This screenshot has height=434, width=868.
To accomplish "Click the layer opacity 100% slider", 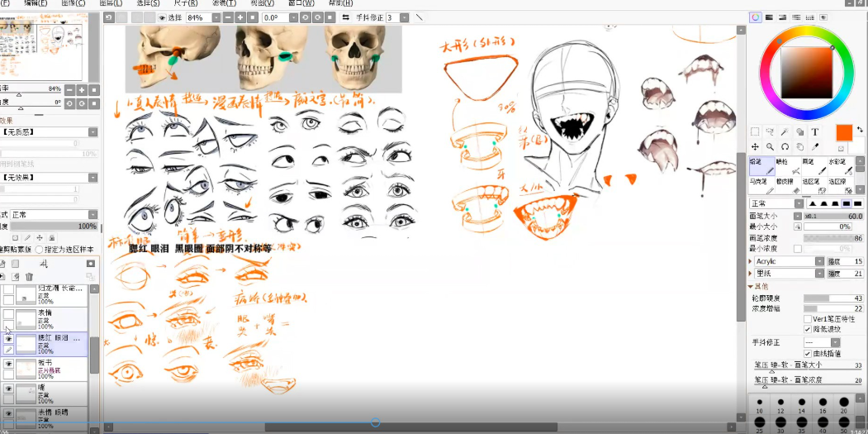I will [55, 227].
